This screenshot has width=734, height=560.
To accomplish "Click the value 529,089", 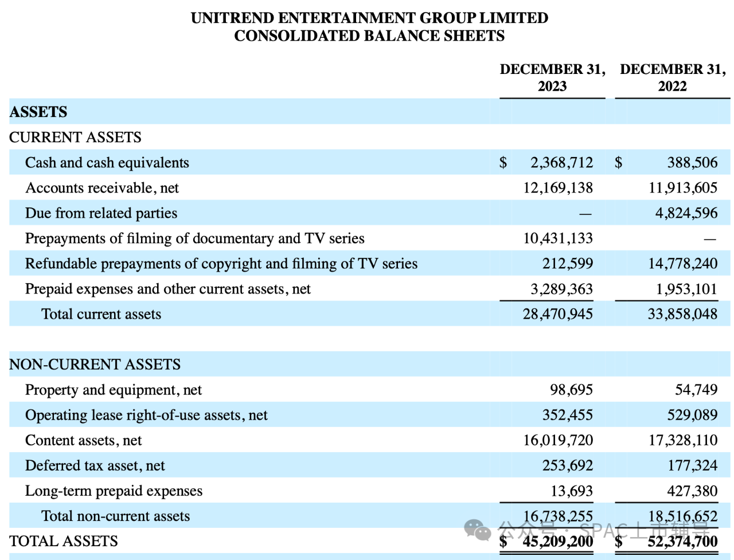I will (692, 415).
